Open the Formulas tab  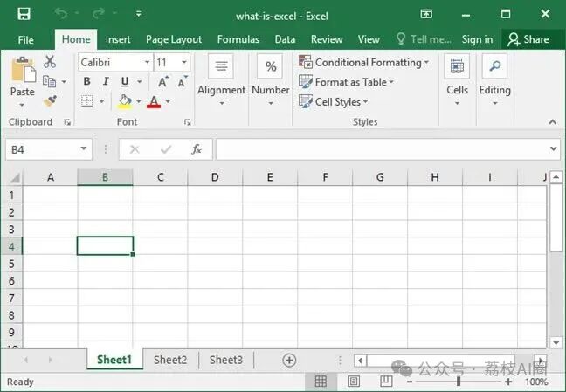pos(238,39)
